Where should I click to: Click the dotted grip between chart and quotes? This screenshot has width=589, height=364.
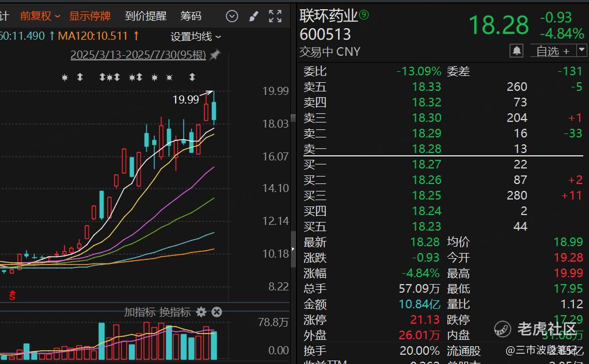(x=293, y=117)
